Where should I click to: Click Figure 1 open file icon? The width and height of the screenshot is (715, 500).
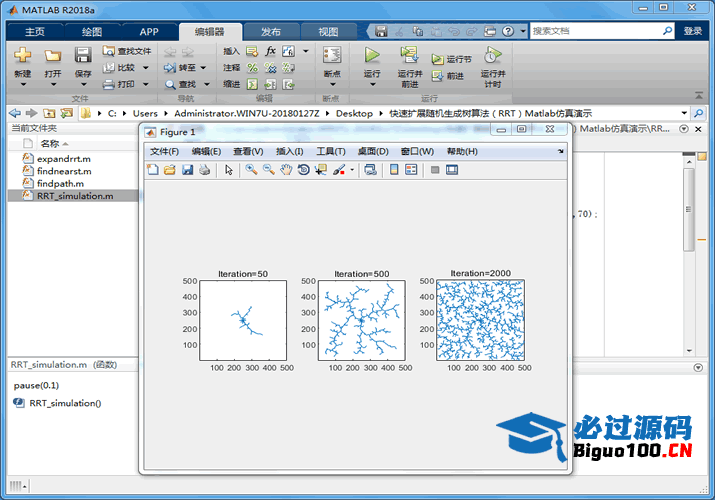[x=170, y=170]
